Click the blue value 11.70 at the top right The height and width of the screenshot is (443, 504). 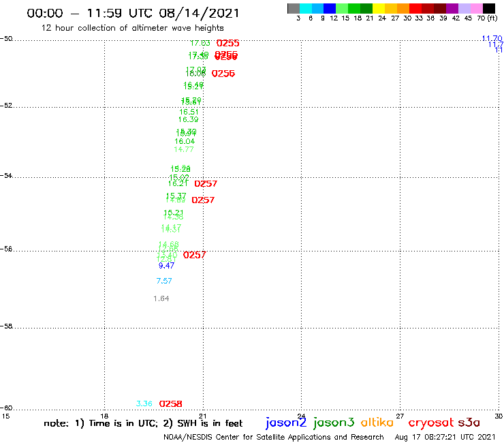tap(492, 38)
